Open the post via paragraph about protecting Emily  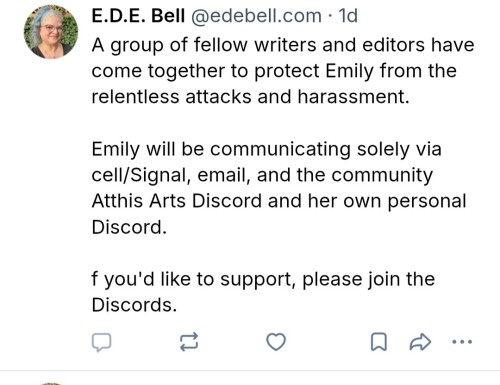click(283, 71)
